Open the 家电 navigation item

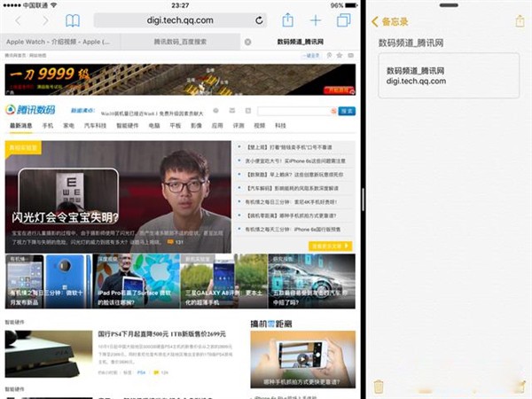(69, 126)
